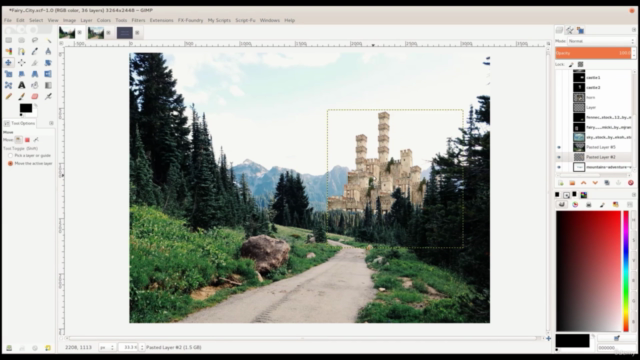Image resolution: width=640 pixels, height=360 pixels.
Task: Select the Scissors Select tool
Action: [x=22, y=51]
